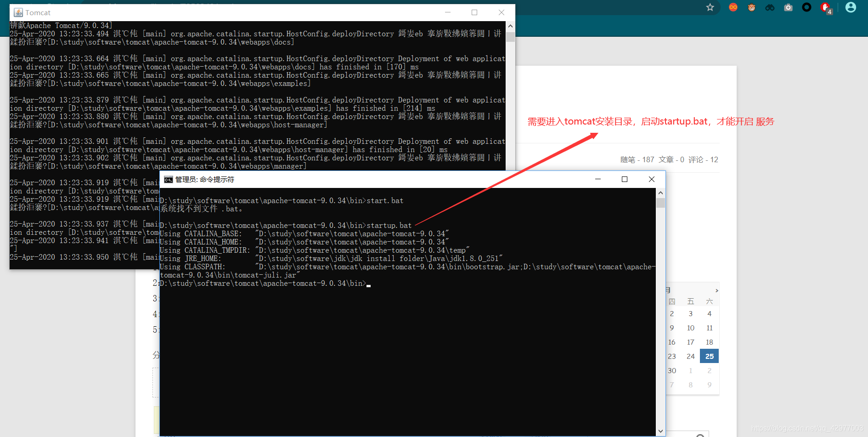The width and height of the screenshot is (868, 437).
Task: Open the orange infinity extension icon
Action: (x=733, y=7)
